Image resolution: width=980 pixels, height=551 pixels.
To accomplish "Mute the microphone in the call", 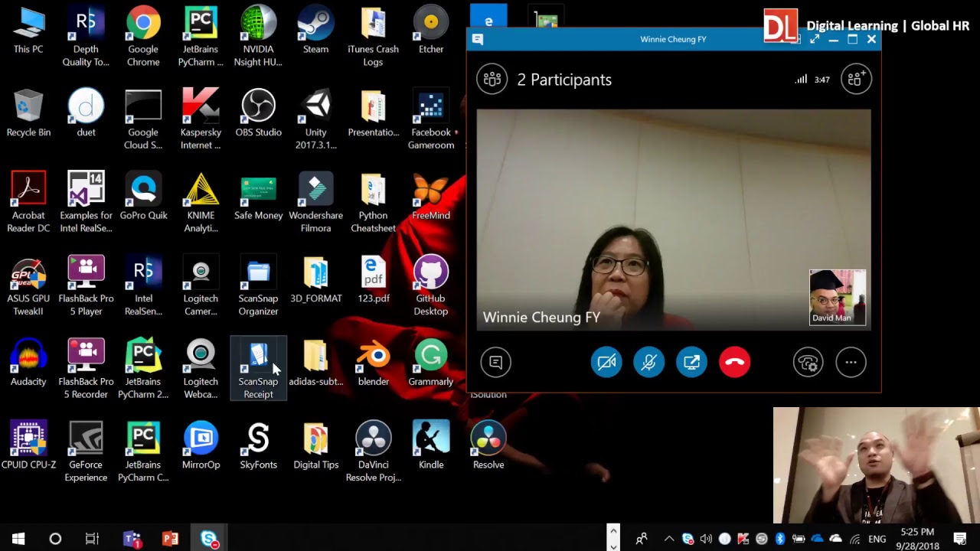I will tap(648, 362).
